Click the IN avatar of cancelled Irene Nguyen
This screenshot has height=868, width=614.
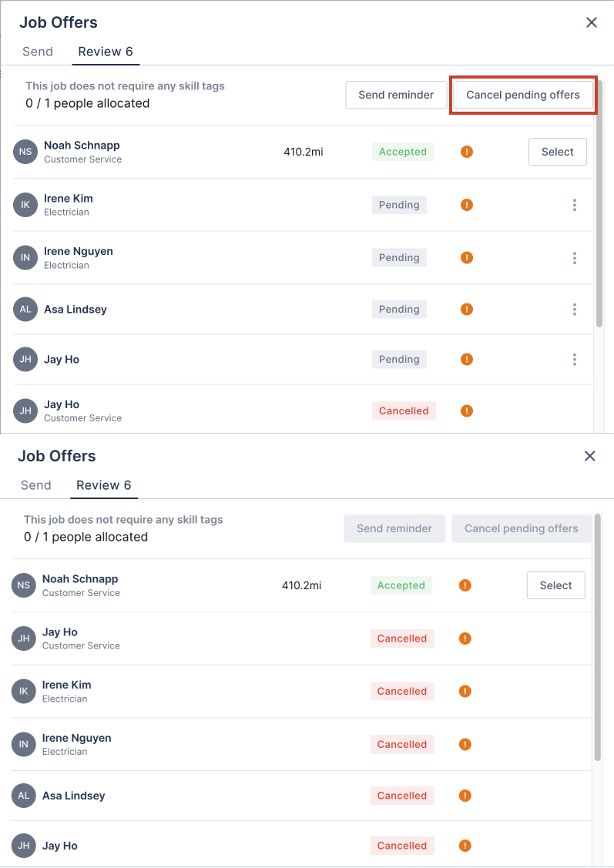click(24, 745)
